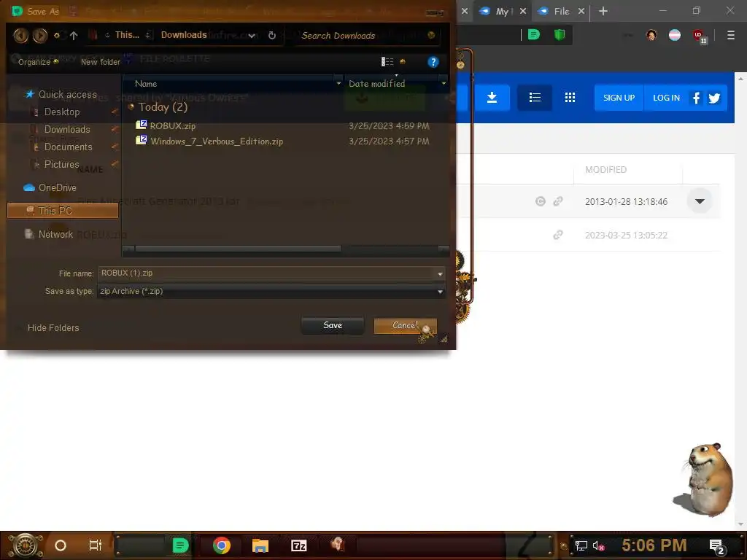Copy link for the 2023-03-25 file

(558, 235)
